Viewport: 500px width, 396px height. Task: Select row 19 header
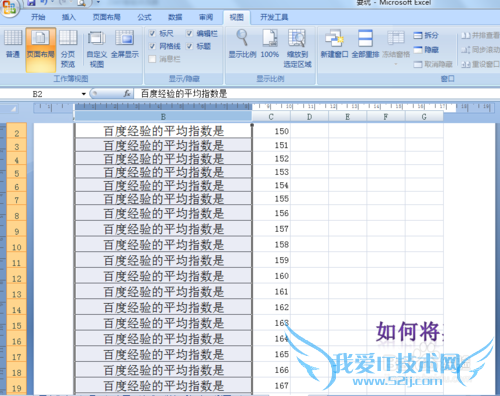click(17, 386)
